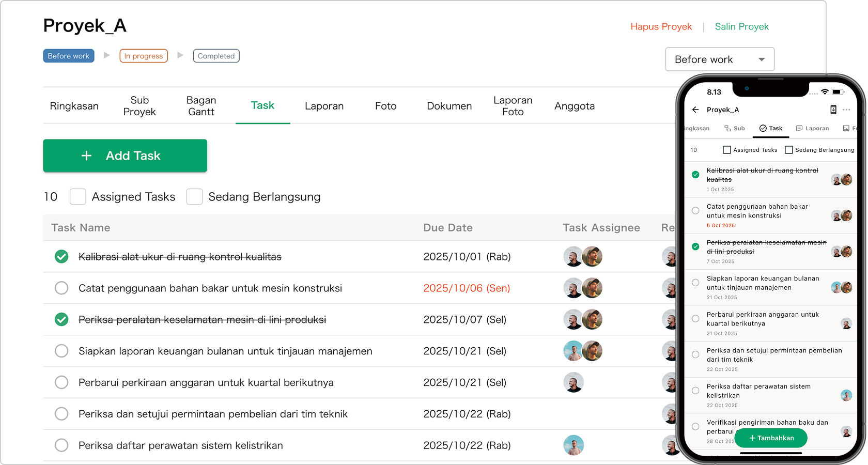Open the Perbarui perkiraan anggaran task row
Viewport: 868px width, 465px height.
pyautogui.click(x=206, y=383)
